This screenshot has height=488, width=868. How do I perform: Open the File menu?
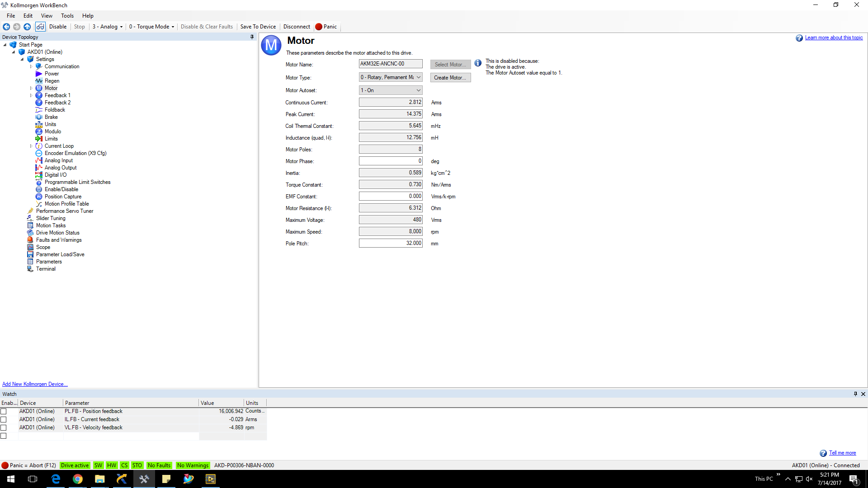tap(11, 16)
